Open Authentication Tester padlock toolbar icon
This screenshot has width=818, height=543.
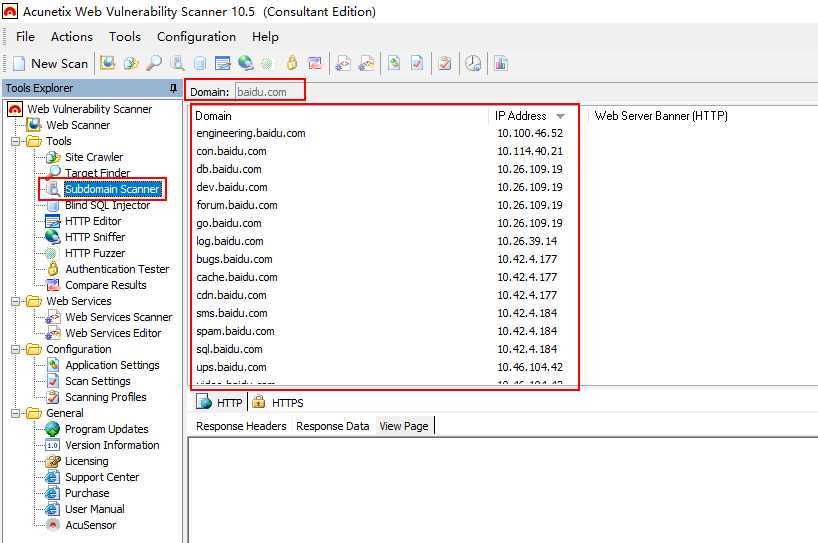pos(292,64)
